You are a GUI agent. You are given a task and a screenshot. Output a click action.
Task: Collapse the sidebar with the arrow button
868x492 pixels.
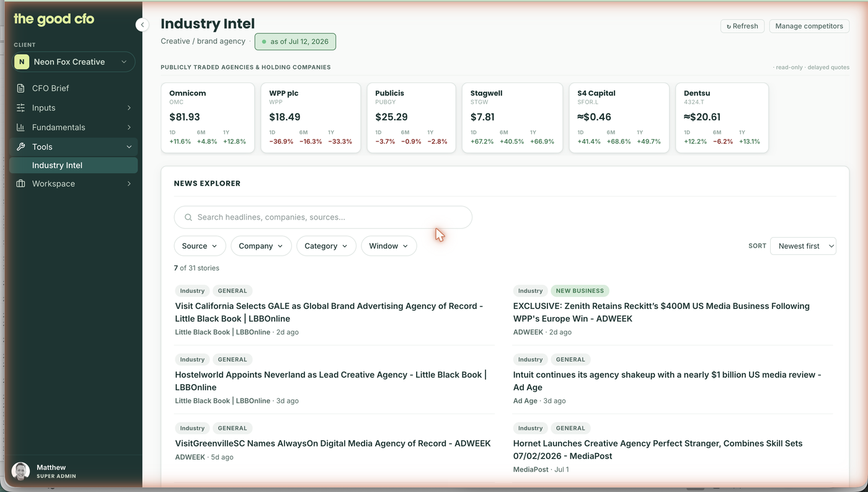pyautogui.click(x=143, y=25)
